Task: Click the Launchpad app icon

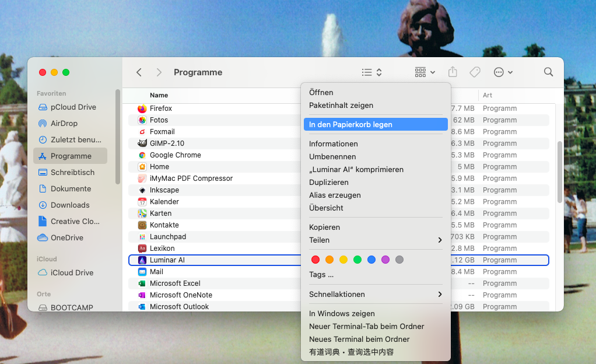Action: click(142, 237)
